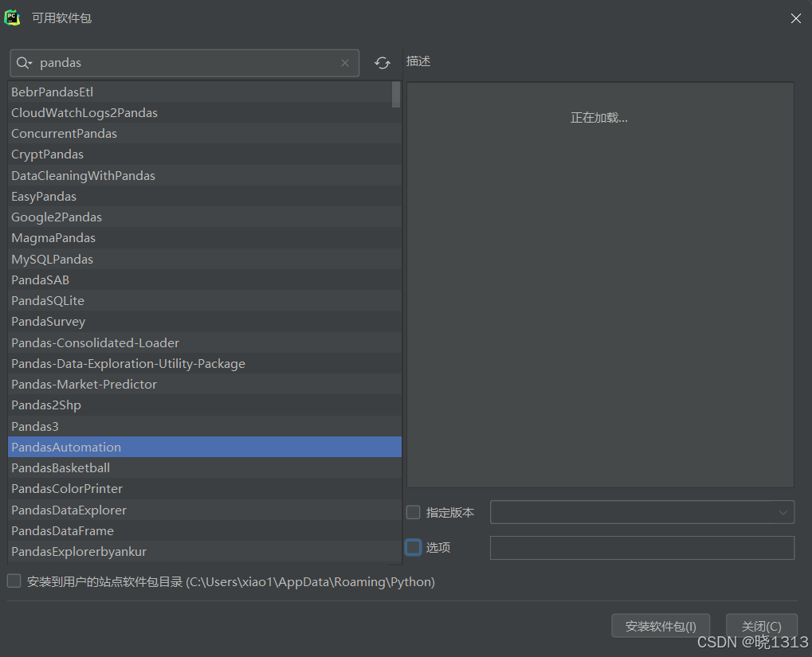
Task: Select PandasExplorerbyankur package
Action: coord(205,551)
